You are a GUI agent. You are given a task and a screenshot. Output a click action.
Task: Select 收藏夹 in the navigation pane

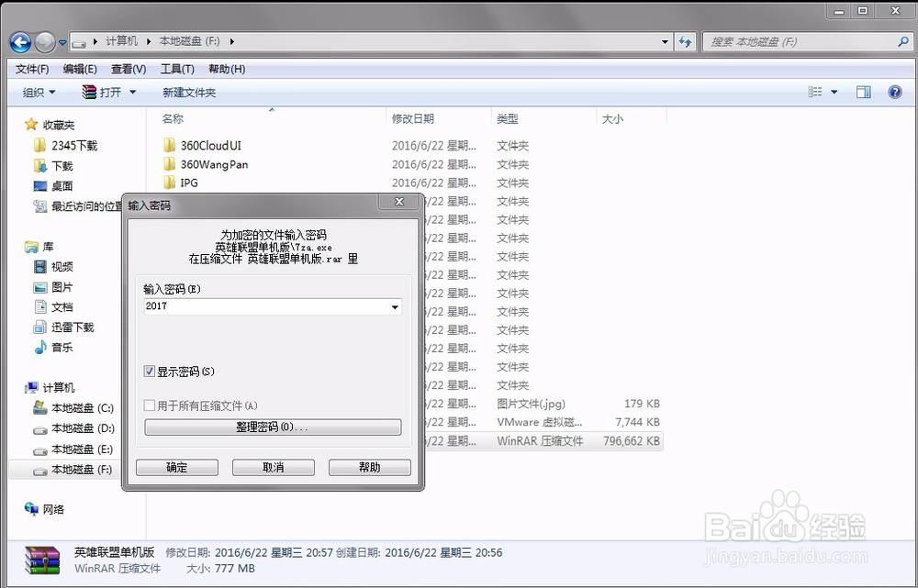[x=50, y=125]
